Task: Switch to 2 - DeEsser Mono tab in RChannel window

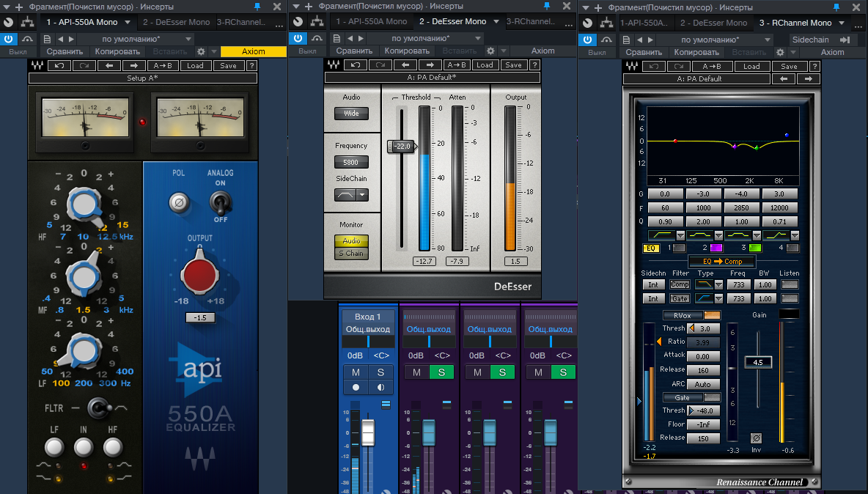Action: [713, 23]
